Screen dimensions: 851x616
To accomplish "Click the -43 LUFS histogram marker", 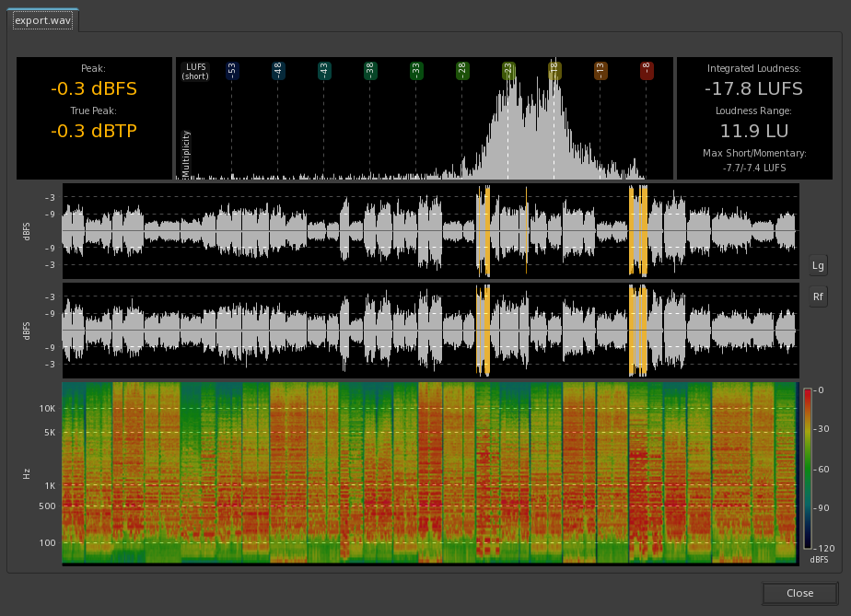I will click(324, 70).
